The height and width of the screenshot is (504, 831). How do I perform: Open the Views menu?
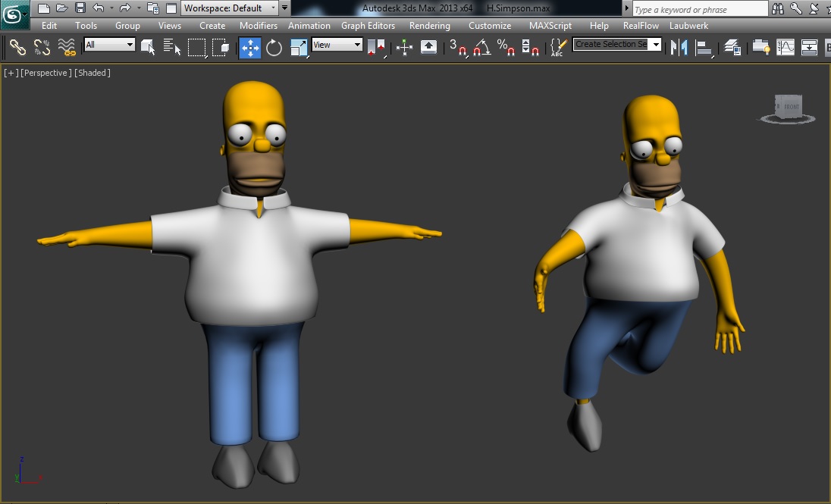(170, 26)
